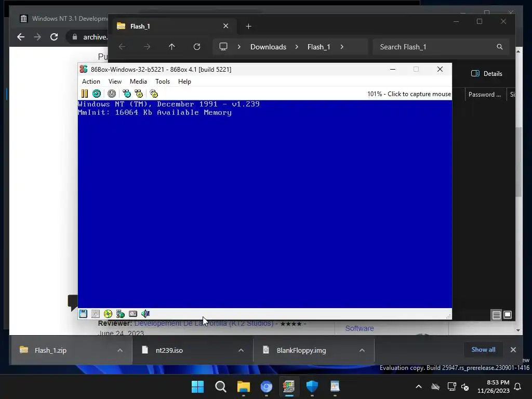Click Downloads in the breadcrumb path
This screenshot has height=399, width=532.
coord(269,47)
